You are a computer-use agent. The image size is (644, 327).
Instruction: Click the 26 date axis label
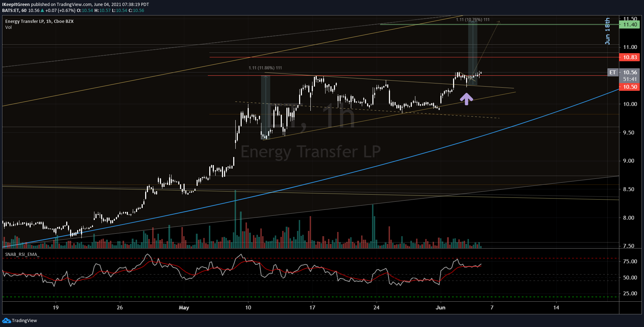[120, 308]
